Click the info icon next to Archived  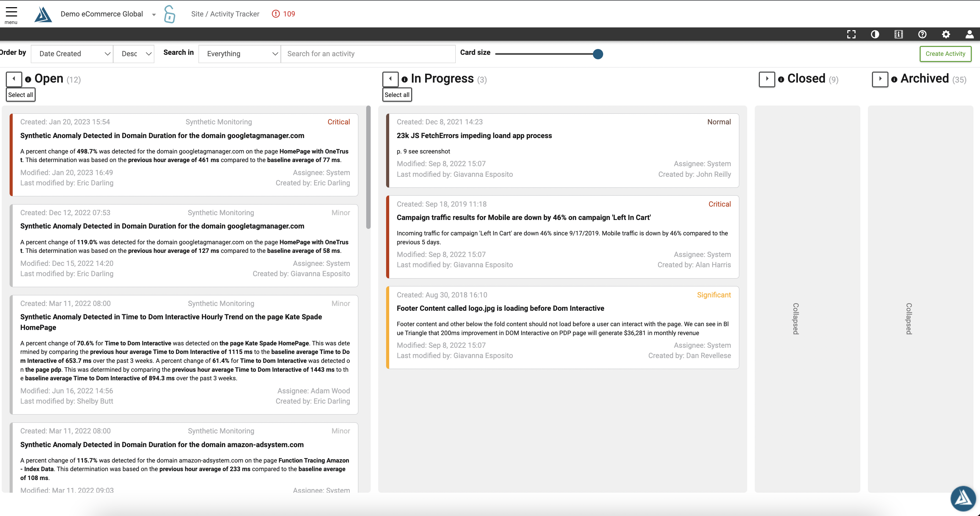pos(894,79)
